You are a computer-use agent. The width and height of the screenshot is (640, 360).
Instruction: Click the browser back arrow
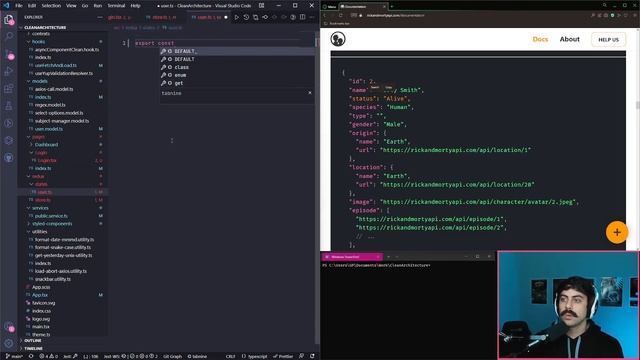[x=325, y=16]
